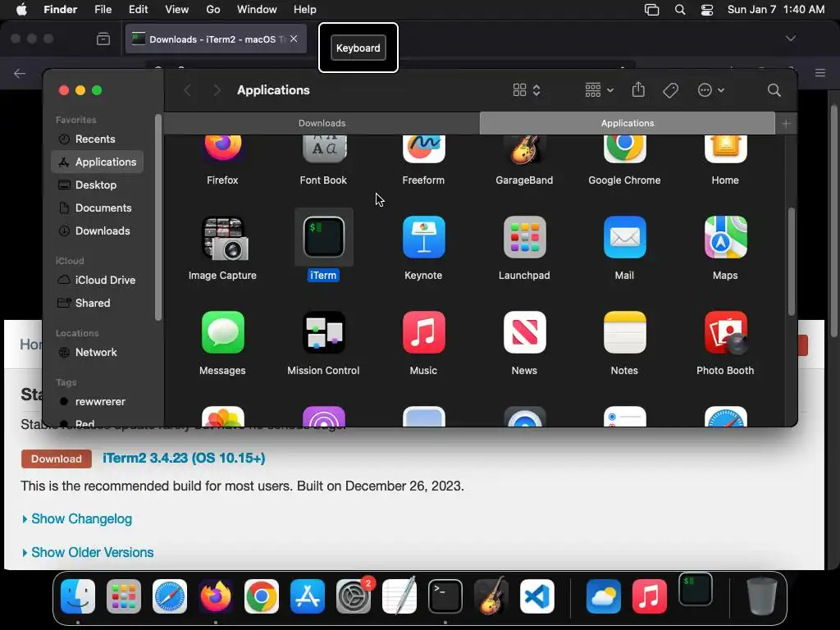The image size is (840, 630).
Task: Open Terminal from the Dock
Action: click(445, 596)
